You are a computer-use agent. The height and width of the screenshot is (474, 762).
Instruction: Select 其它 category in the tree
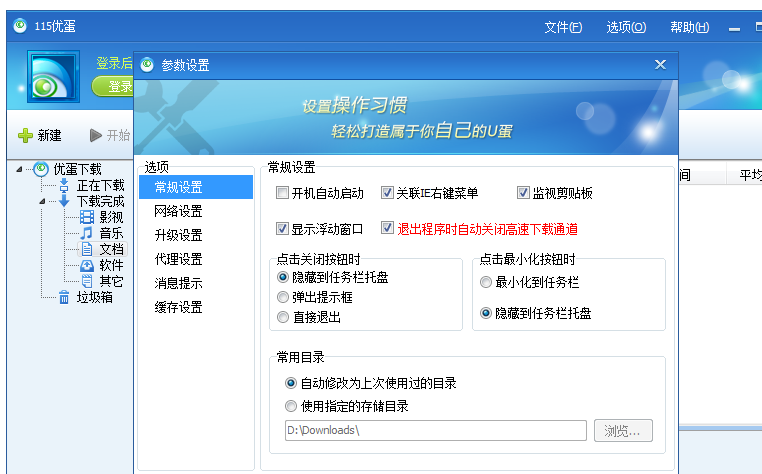111,281
